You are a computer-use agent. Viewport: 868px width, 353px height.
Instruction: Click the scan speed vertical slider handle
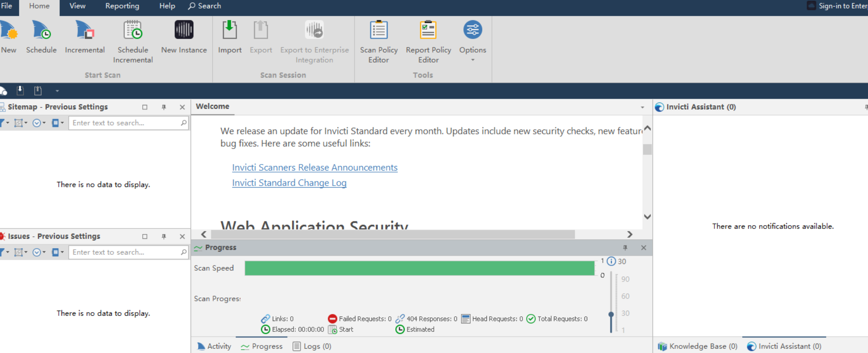pos(611,314)
